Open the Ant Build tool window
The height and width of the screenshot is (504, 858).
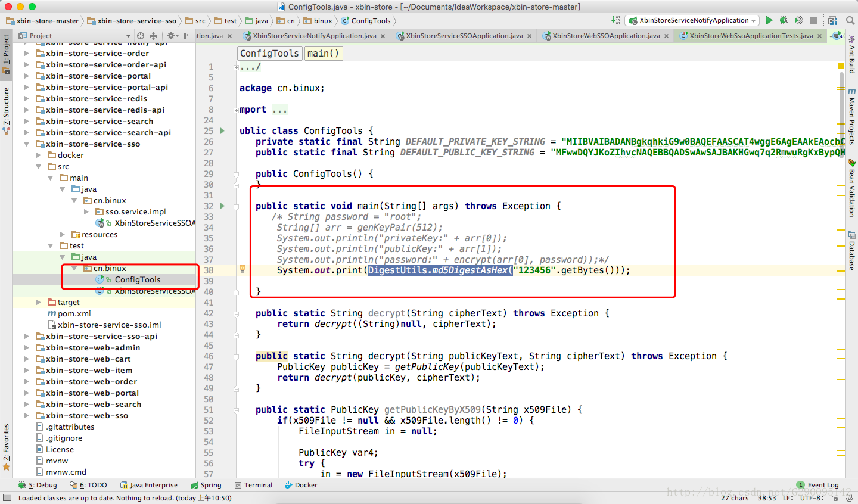[851, 55]
